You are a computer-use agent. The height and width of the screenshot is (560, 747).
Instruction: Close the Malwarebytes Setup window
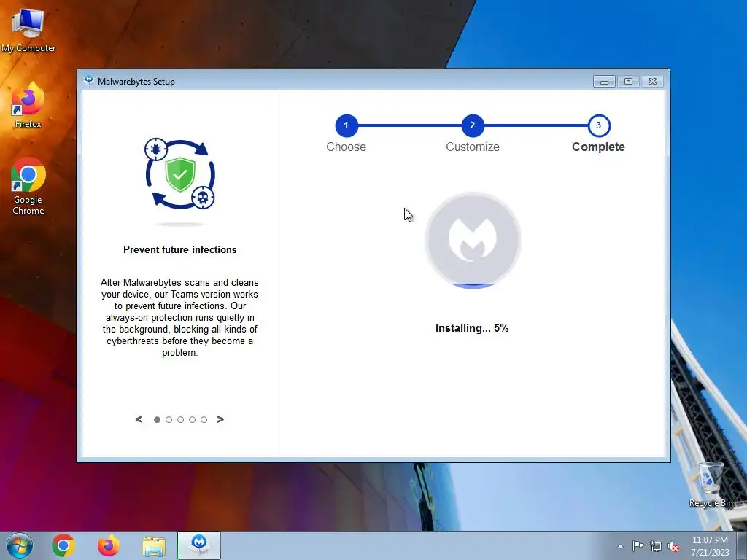click(653, 82)
